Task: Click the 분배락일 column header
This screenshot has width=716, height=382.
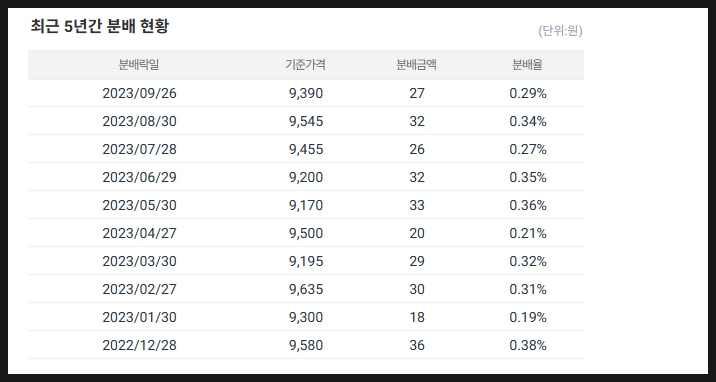Action: pos(139,65)
